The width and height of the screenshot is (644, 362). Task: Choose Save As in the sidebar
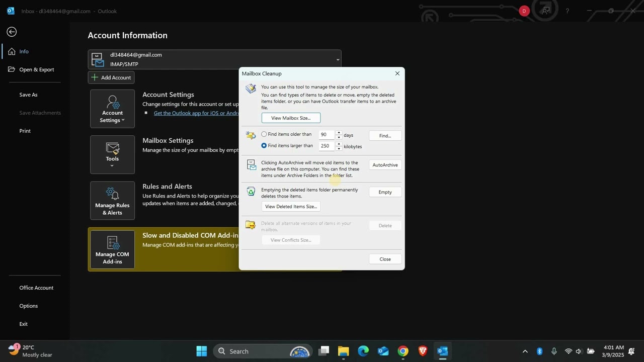pyautogui.click(x=28, y=95)
